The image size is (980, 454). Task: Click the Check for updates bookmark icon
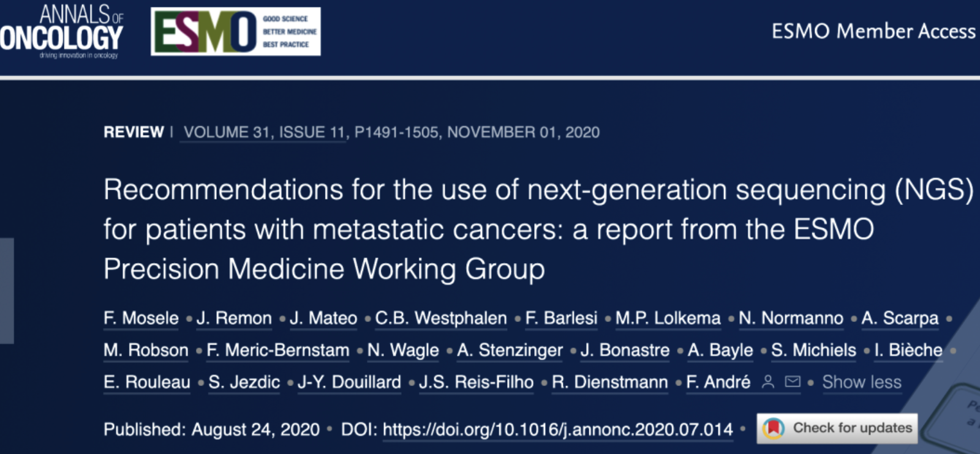pos(773,428)
